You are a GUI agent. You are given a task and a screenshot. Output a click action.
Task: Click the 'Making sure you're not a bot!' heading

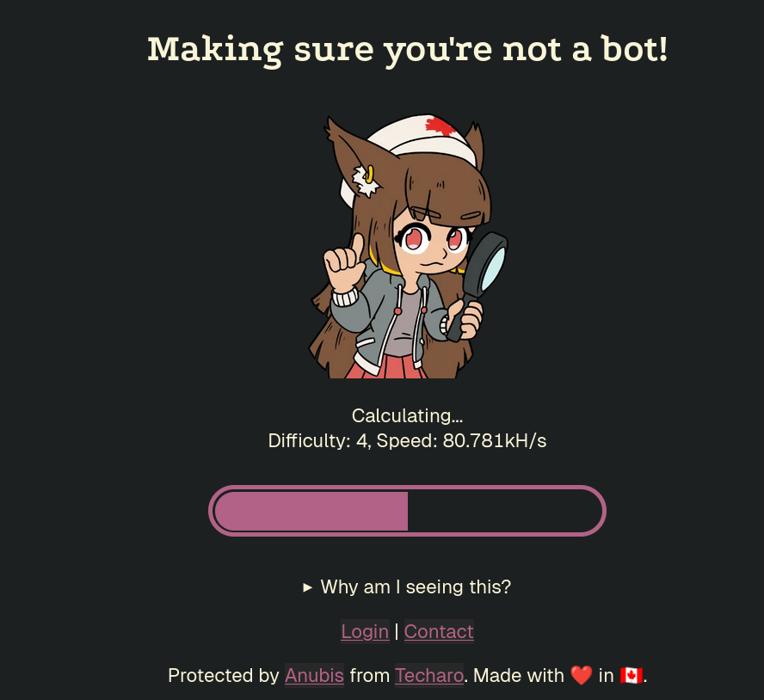click(x=407, y=49)
